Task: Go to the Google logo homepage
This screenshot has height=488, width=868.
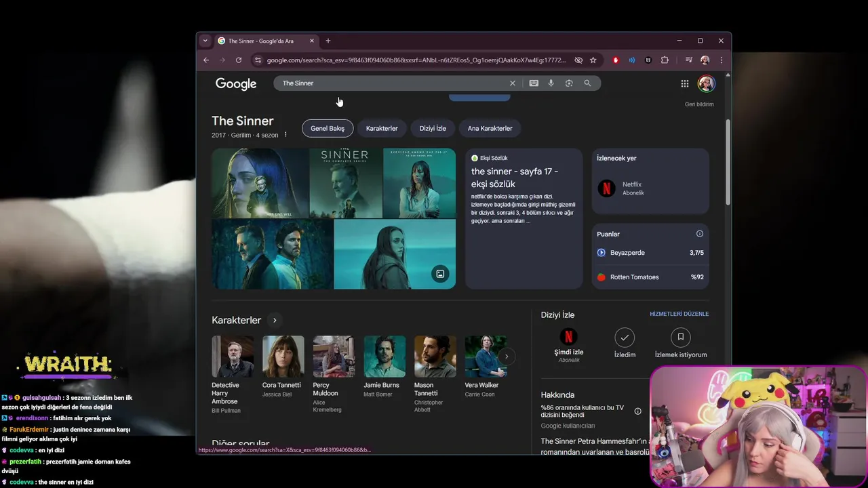Action: coord(236,83)
